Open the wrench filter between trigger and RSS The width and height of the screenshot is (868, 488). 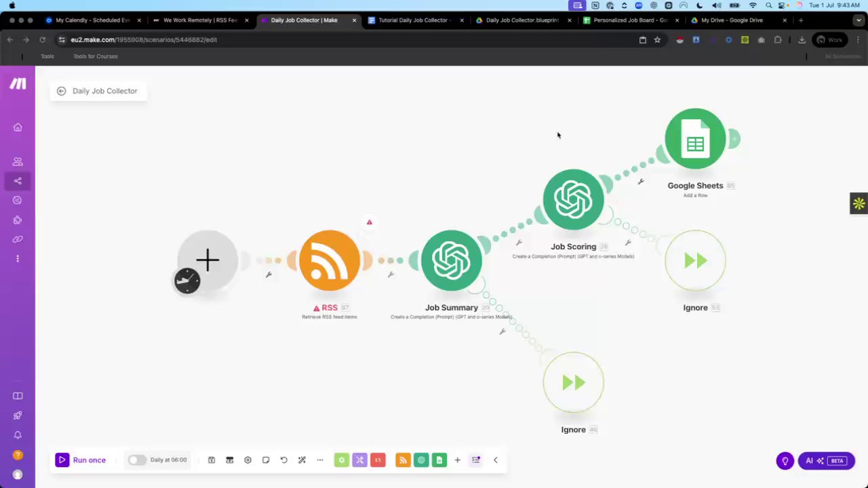coord(269,274)
